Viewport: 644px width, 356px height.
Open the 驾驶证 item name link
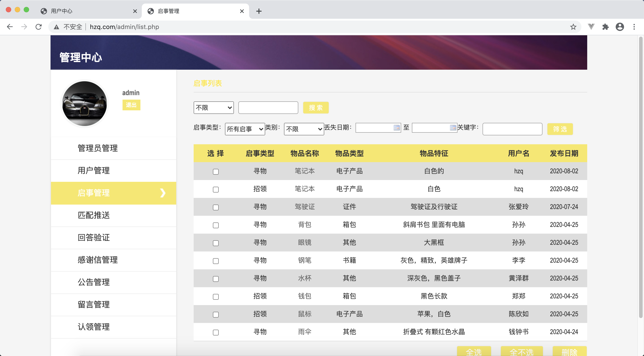305,207
